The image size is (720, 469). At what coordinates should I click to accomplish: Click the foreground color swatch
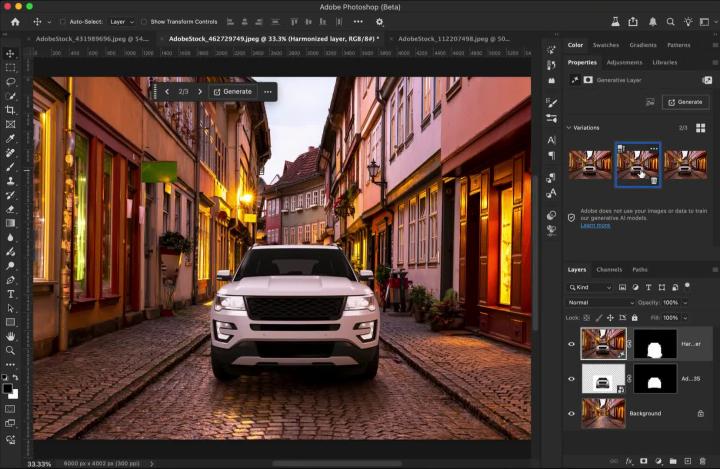7,389
